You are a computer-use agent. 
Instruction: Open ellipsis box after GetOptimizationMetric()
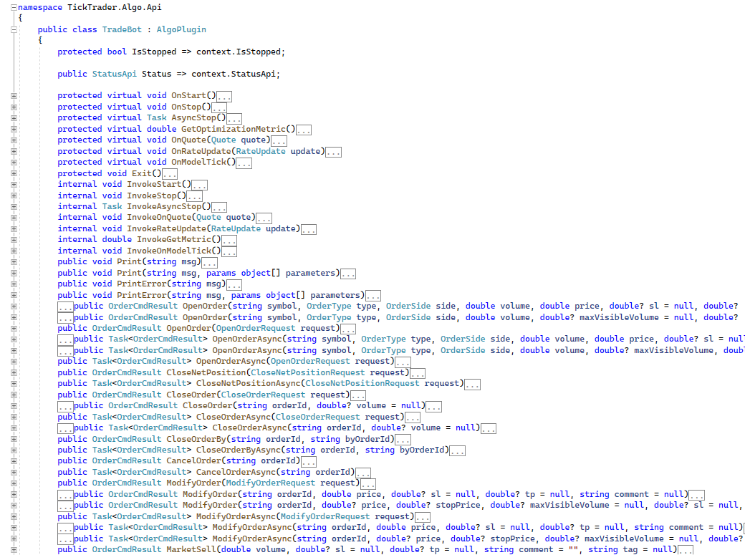point(304,130)
